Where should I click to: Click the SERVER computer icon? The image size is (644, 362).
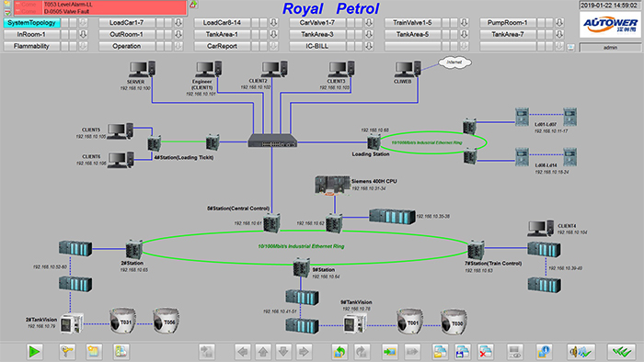142,69
